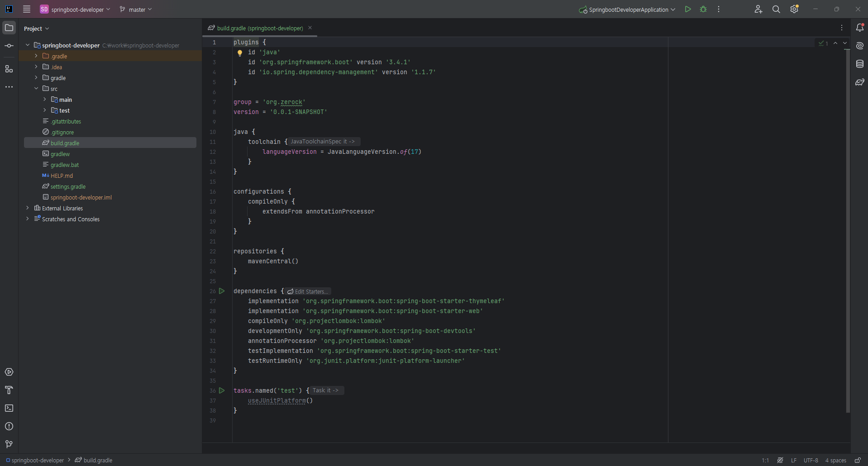Open the Project view dropdown
This screenshot has height=466, width=868.
[36, 29]
